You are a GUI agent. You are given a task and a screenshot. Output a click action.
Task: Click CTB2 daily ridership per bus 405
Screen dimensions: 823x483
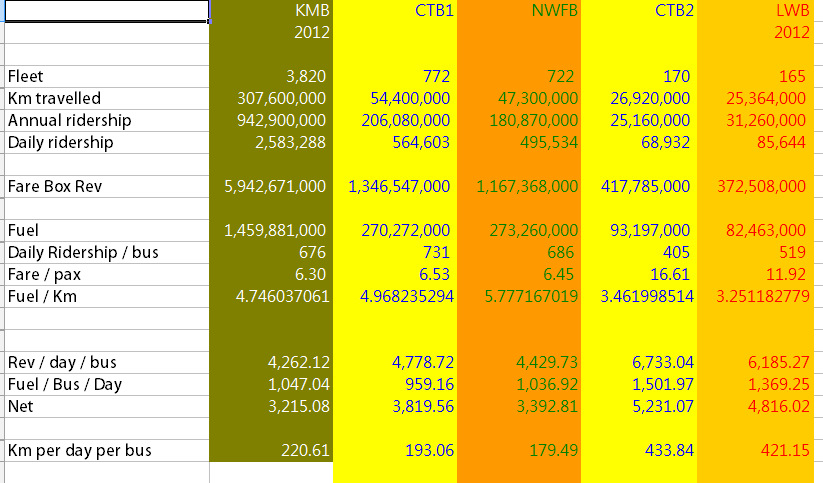677,253
